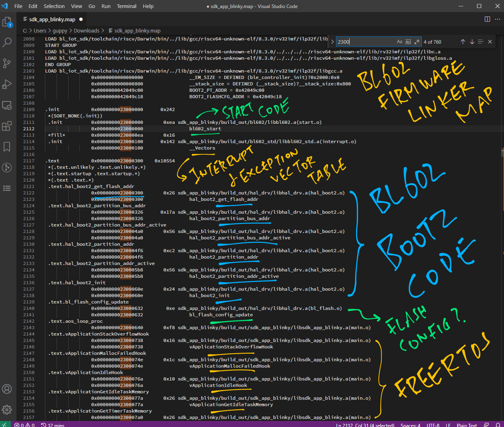
Task: Open the Run and Debug view
Action: click(x=7, y=84)
